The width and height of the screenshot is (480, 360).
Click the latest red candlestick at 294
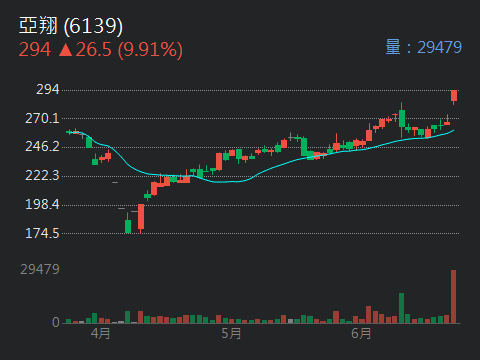pyautogui.click(x=454, y=96)
